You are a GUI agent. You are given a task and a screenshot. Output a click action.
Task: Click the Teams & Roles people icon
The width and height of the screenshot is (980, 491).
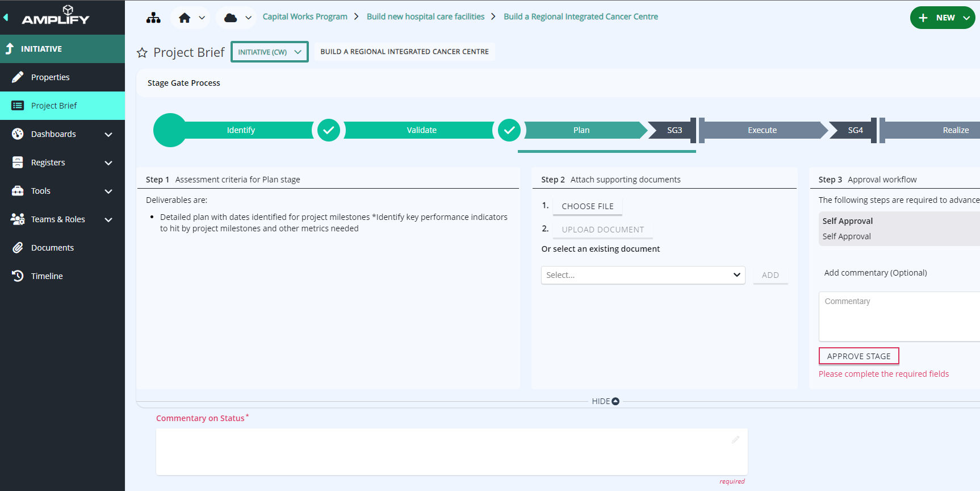coord(18,219)
